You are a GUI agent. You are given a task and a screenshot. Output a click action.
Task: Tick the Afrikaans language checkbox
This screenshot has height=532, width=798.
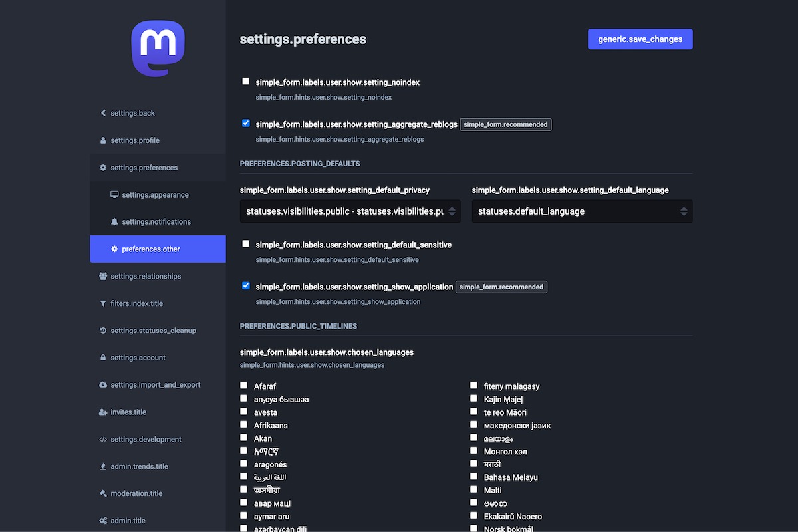244,424
